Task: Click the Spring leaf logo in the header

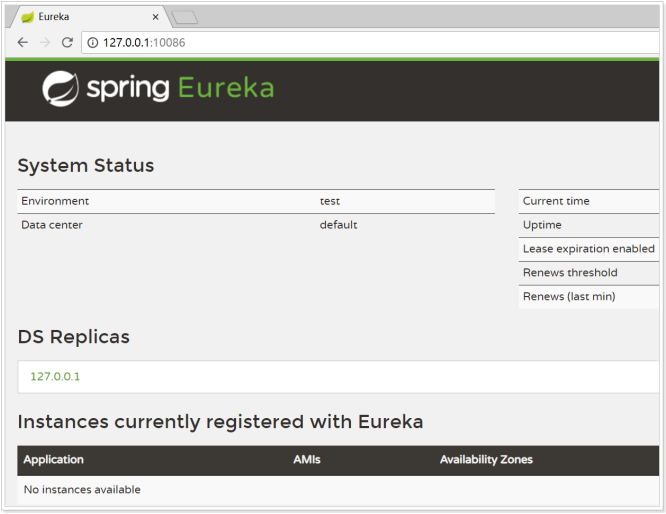Action: click(60, 88)
